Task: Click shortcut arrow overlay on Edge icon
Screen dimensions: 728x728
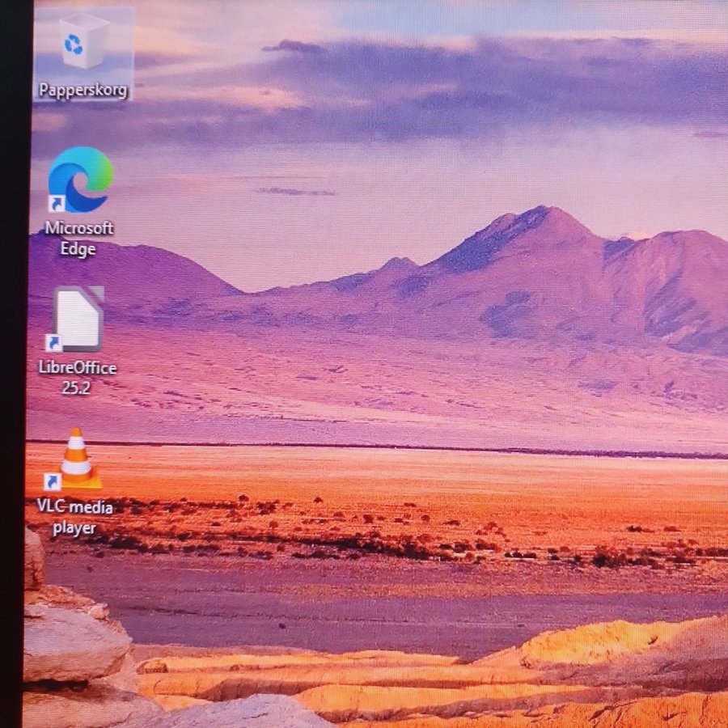Action: coord(57,204)
